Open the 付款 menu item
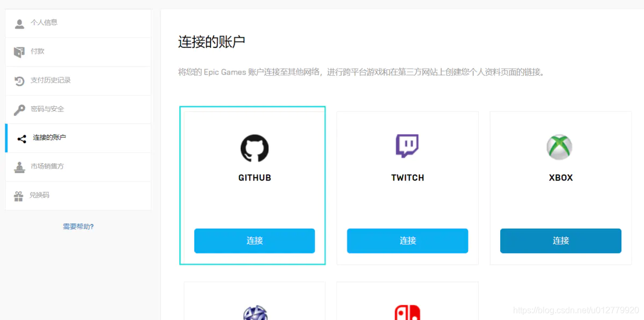 (78, 52)
